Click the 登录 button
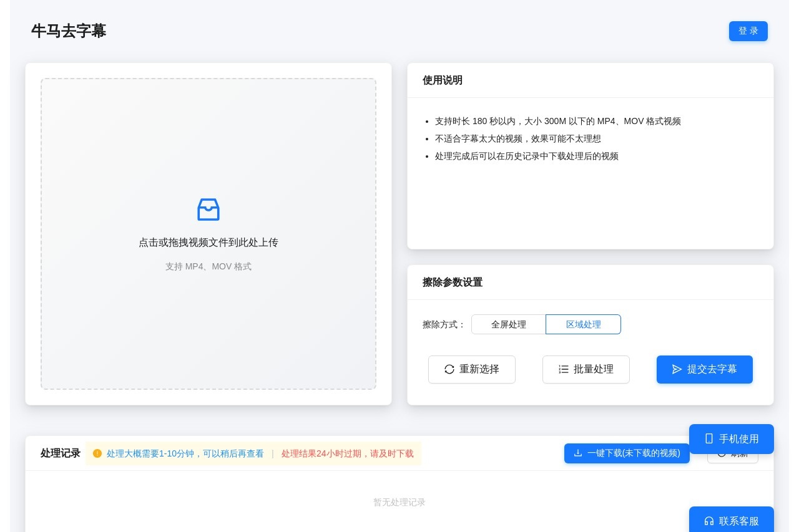 point(748,31)
